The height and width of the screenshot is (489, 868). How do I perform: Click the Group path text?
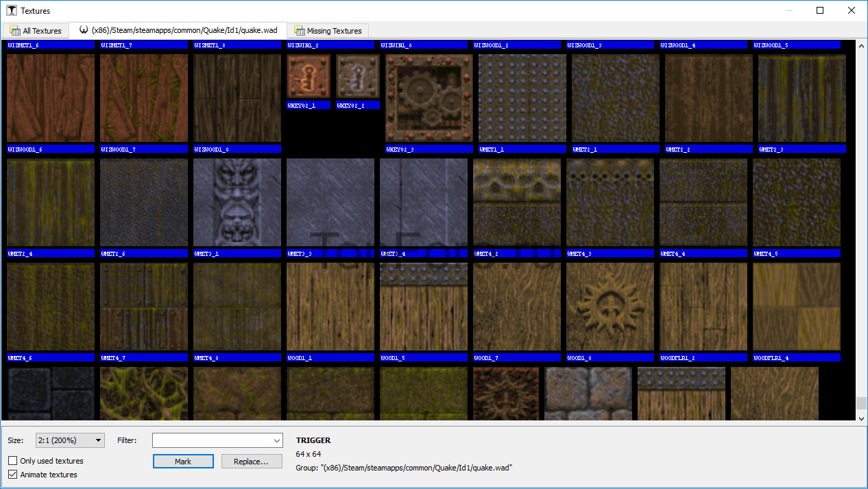click(x=405, y=468)
